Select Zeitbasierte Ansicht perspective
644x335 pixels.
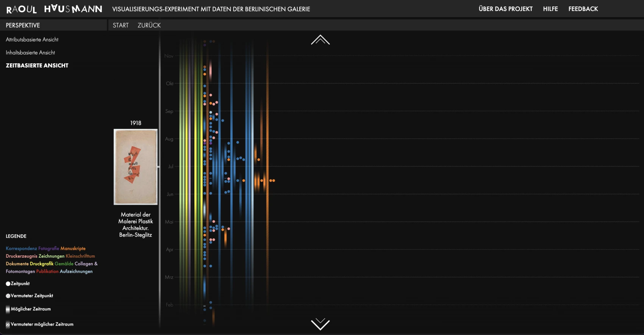point(37,66)
